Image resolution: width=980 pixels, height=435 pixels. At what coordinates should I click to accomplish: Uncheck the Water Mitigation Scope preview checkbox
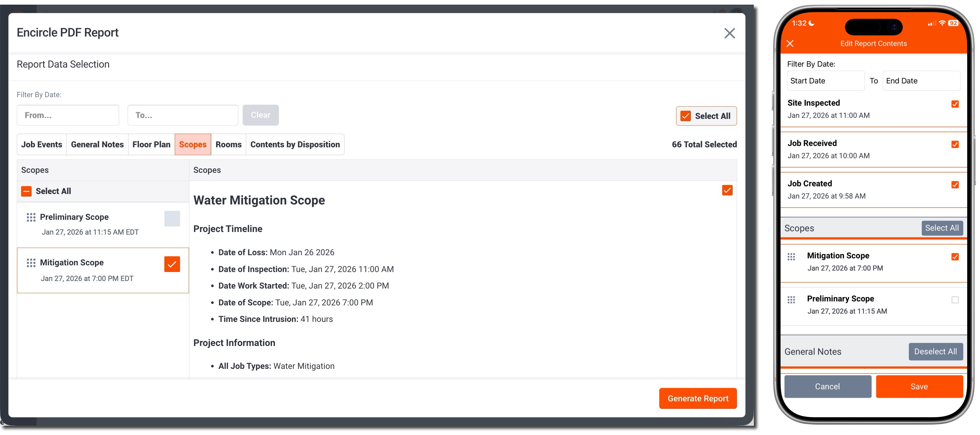click(x=727, y=190)
